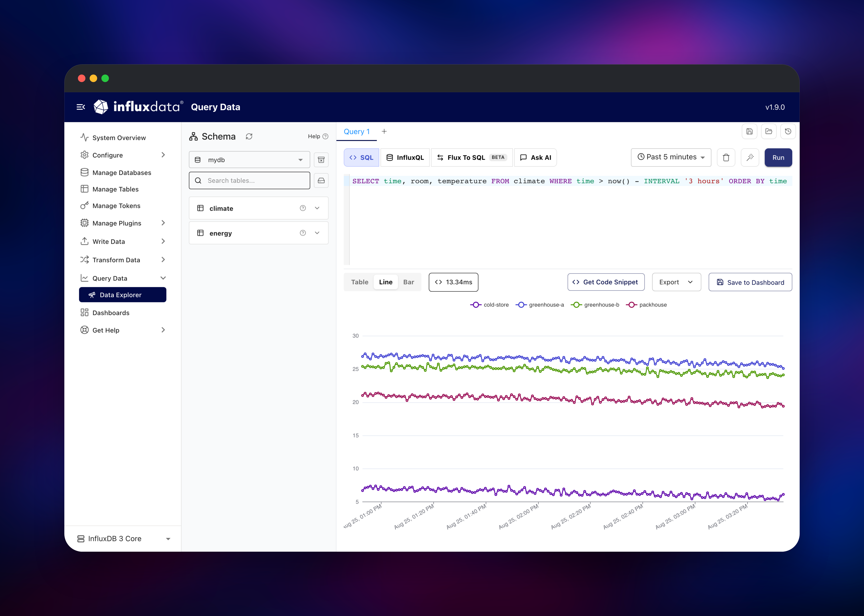This screenshot has width=864, height=616.
Task: Expand the climate table schema
Action: pos(317,208)
